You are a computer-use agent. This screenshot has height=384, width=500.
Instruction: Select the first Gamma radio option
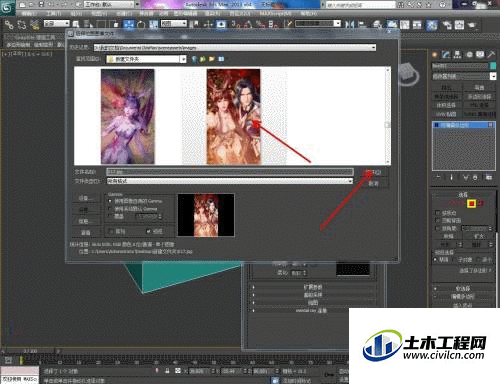(110, 201)
